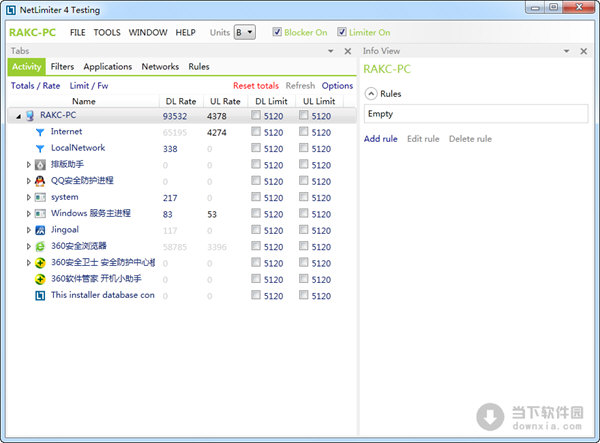Click the QQ penguin icon
This screenshot has width=600, height=443.
click(40, 181)
